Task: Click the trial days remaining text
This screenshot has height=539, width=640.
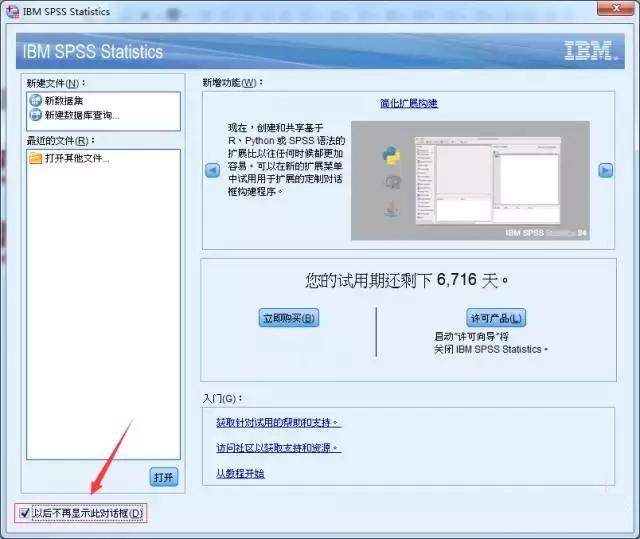Action: coord(407,280)
